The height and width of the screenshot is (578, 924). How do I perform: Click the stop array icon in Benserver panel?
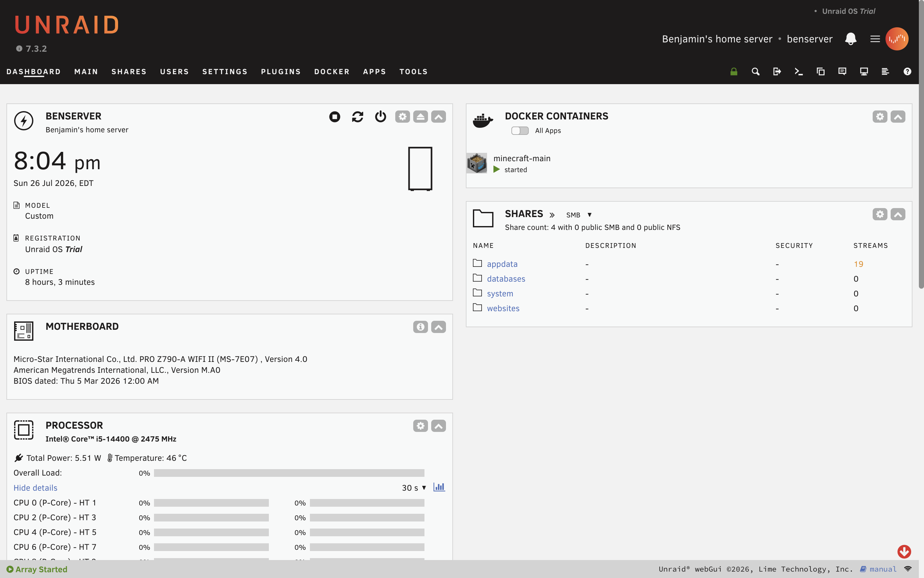[335, 117]
